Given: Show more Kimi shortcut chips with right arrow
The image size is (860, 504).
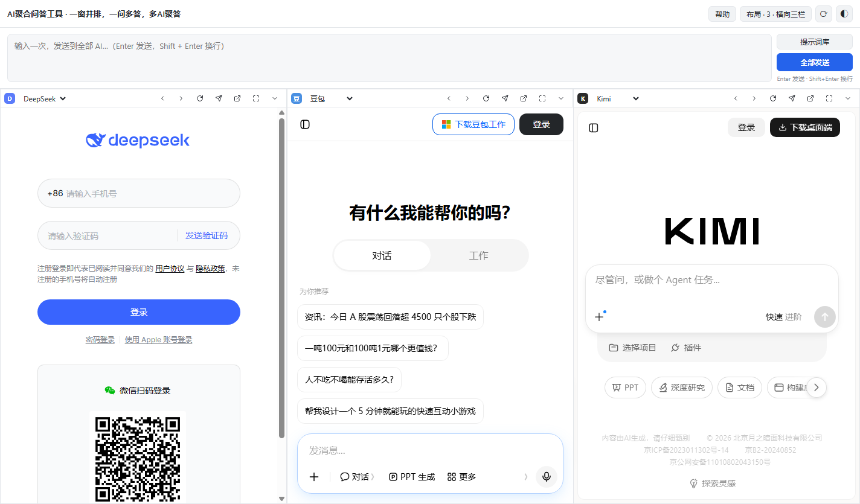Looking at the screenshot, I should pos(817,388).
